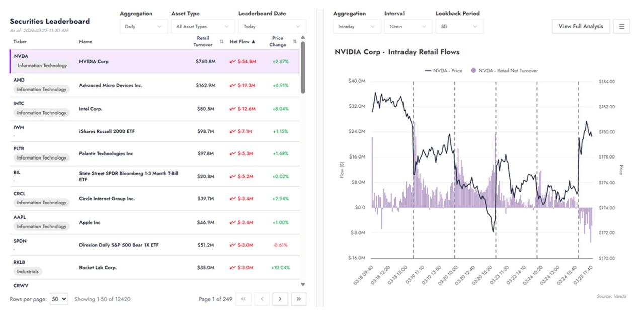
Task: Sort by the Price Change sort icon
Action: 295,42
